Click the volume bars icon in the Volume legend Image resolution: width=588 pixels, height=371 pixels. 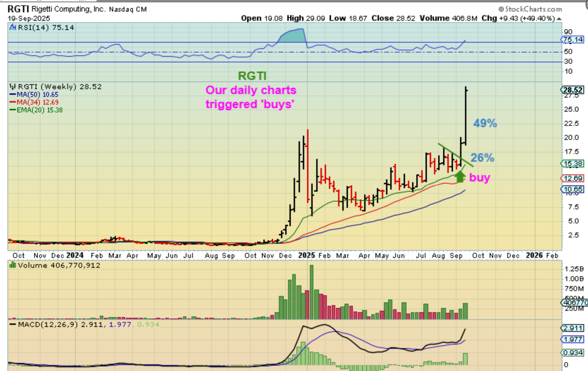13,265
